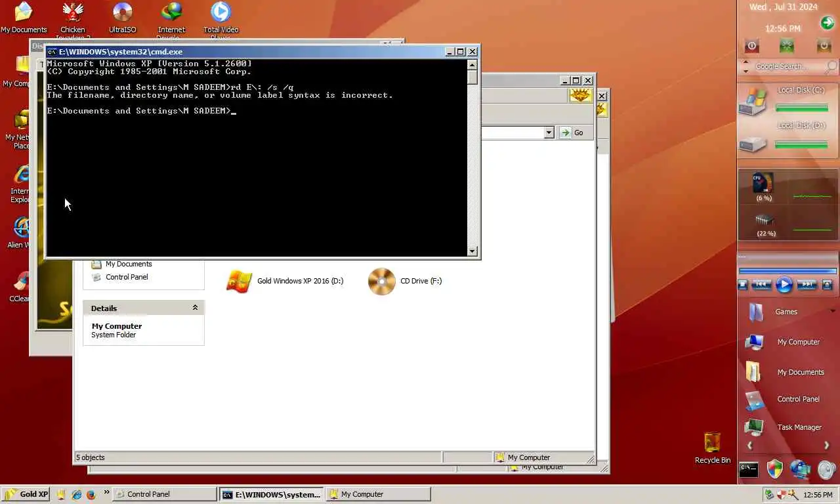Viewport: 840px width, 504px height.
Task: Click Firefox quick launch icon
Action: click(x=91, y=494)
